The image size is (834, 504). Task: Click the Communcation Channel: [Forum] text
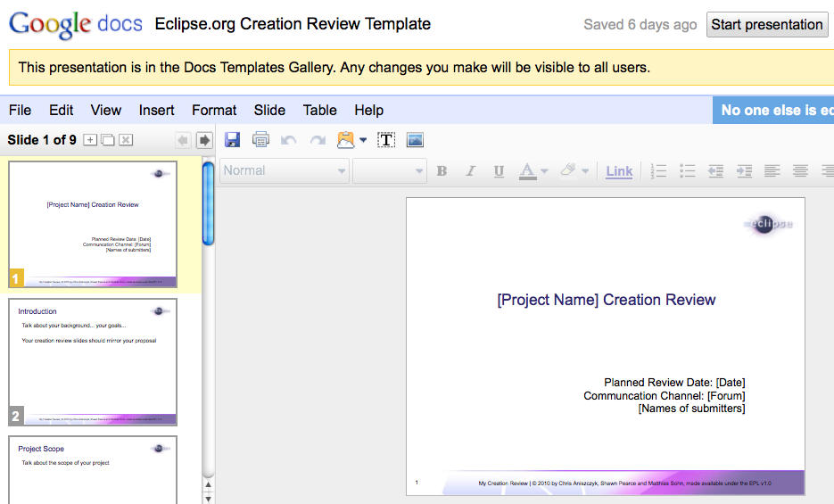[x=665, y=395]
